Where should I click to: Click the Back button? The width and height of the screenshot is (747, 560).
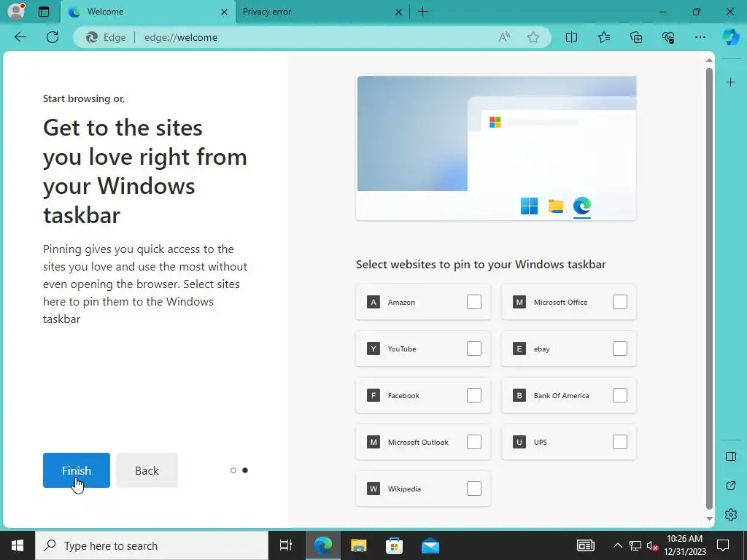tap(147, 470)
